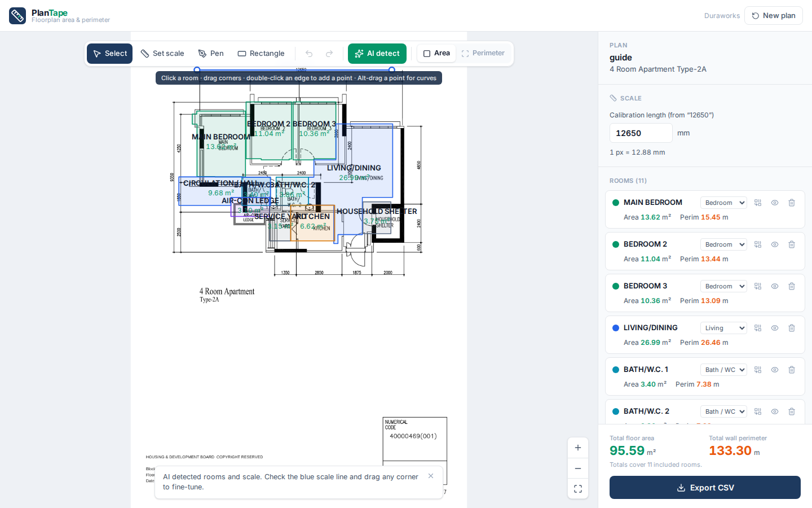Click total floor area value 95.59

pyautogui.click(x=627, y=450)
